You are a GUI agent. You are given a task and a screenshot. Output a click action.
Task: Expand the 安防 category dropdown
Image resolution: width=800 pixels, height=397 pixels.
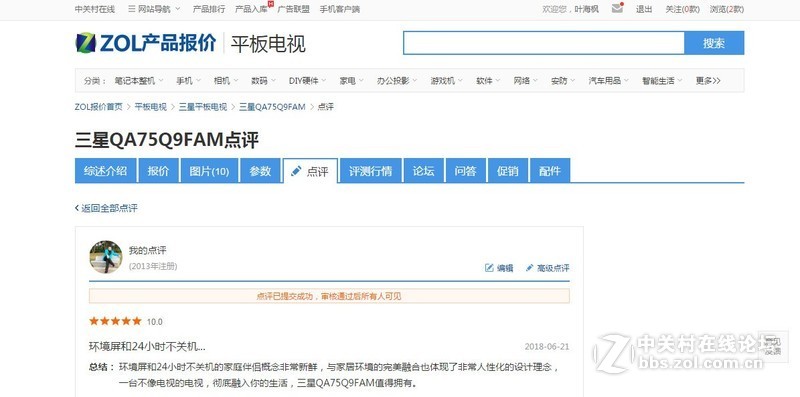coord(563,81)
